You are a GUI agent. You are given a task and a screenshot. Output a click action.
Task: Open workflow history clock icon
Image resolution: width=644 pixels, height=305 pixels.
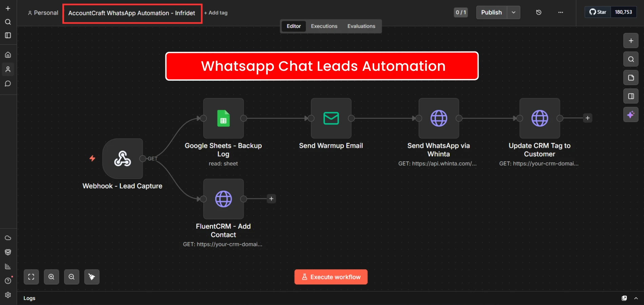539,13
